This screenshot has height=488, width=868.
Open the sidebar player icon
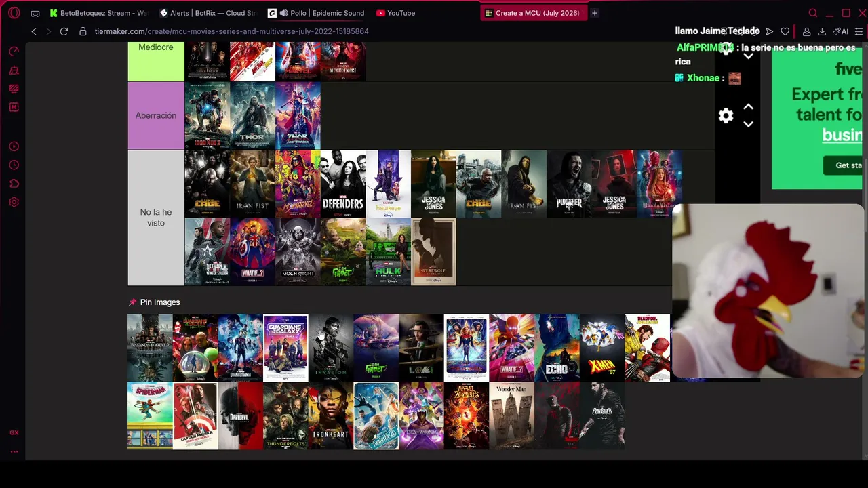14,146
